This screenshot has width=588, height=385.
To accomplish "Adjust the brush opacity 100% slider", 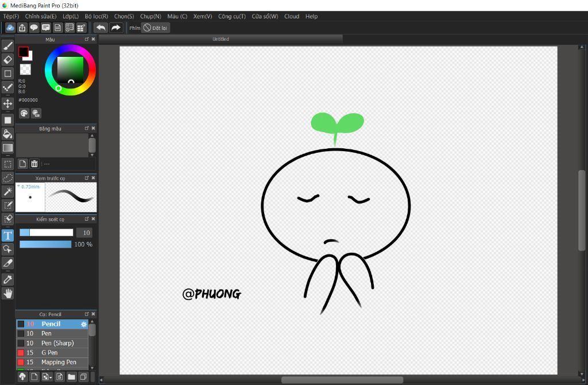I will tap(45, 244).
